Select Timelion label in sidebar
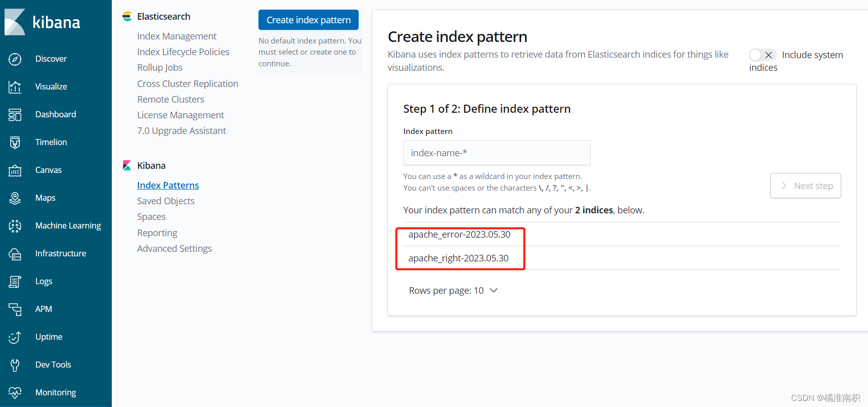This screenshot has height=407, width=868. [x=51, y=143]
